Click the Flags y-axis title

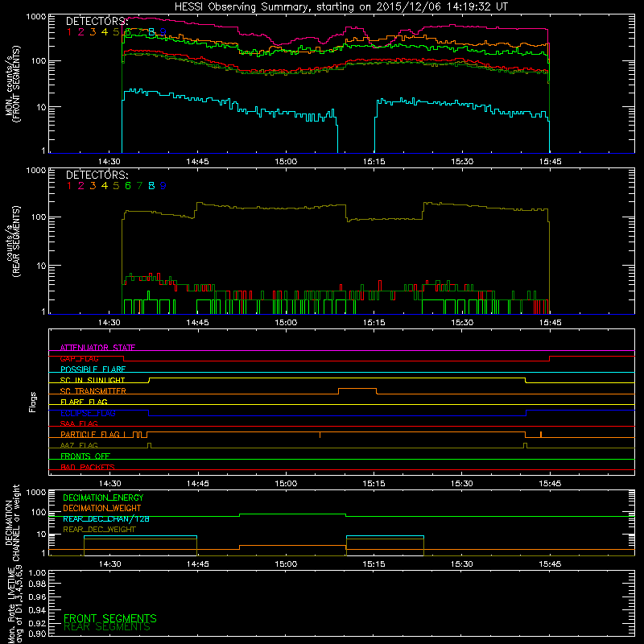click(x=33, y=402)
